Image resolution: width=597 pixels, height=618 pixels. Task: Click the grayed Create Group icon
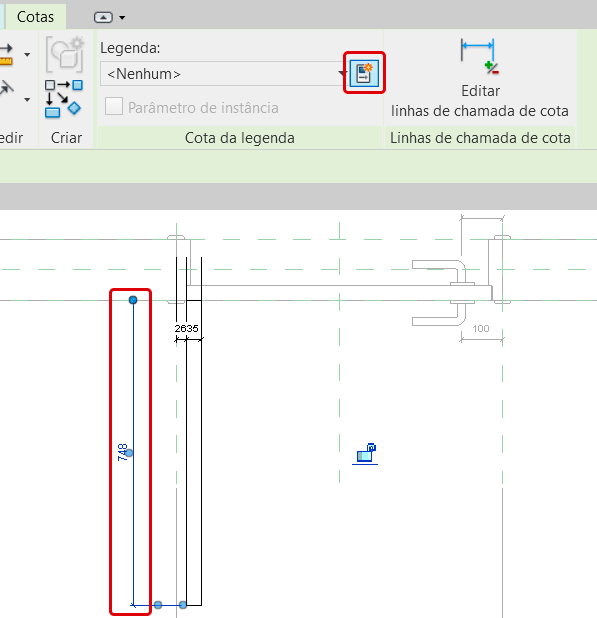(65, 54)
